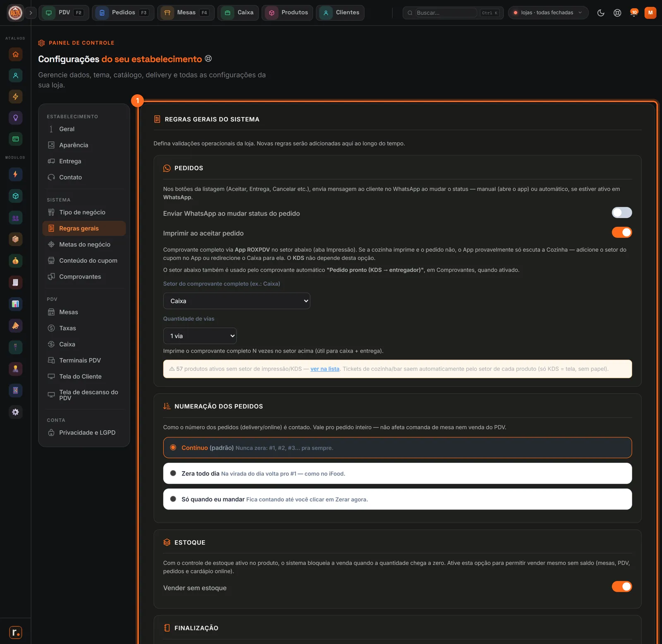This screenshot has width=662, height=644.
Task: Click the lightbulb shortcut icon
Action: pos(15,118)
